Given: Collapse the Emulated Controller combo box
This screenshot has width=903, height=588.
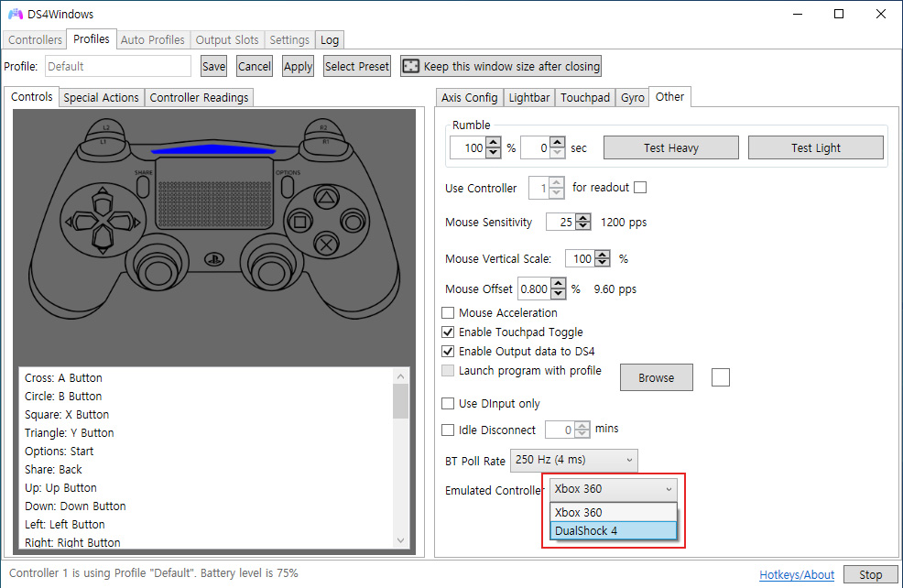Looking at the screenshot, I should tap(614, 489).
